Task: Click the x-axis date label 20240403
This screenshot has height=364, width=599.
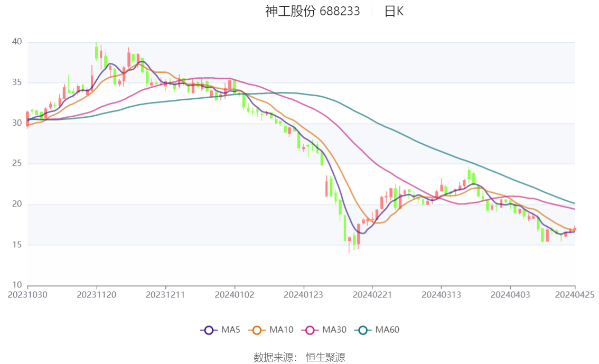Action: (510, 295)
